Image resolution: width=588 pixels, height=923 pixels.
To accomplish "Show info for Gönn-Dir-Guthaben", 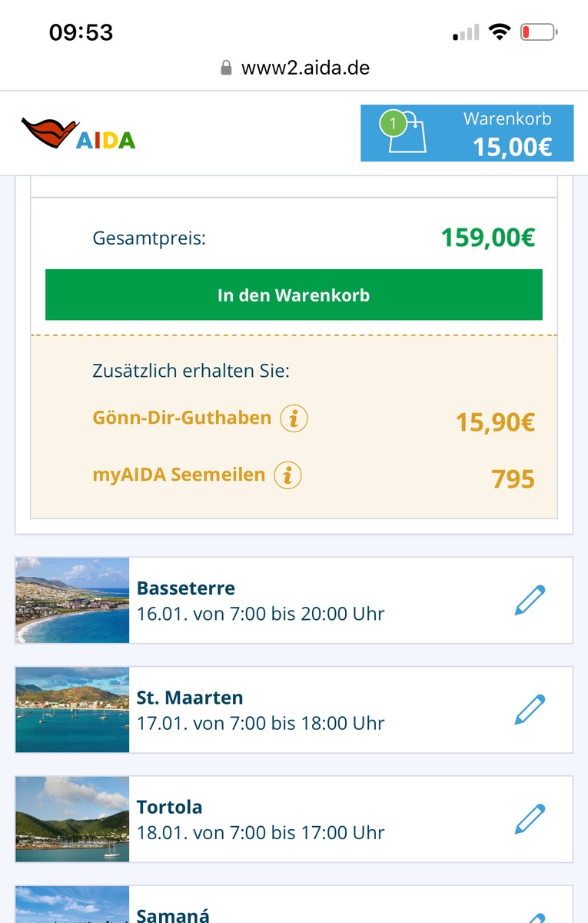I will [294, 418].
